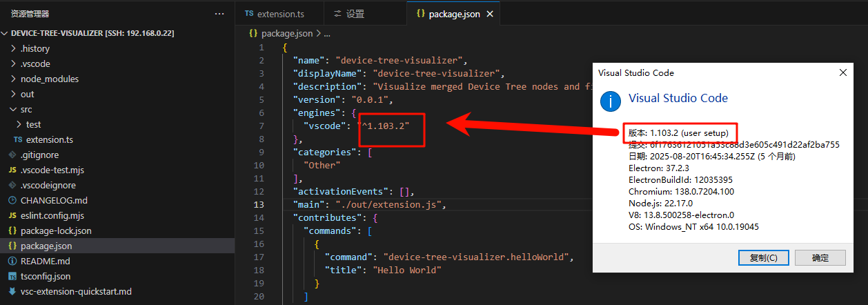Switch to the 设置 tab
The width and height of the screenshot is (868, 305).
tap(365, 14)
